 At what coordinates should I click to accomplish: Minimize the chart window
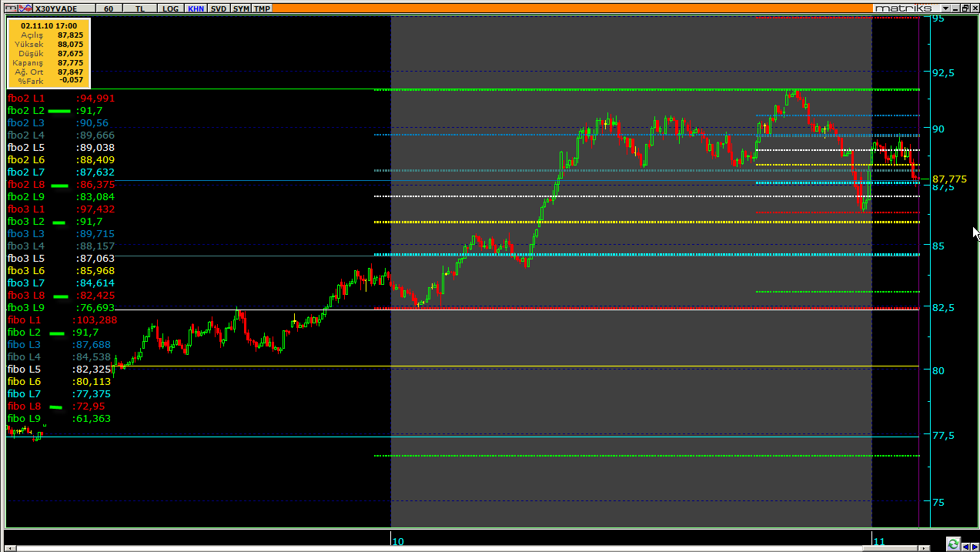955,8
